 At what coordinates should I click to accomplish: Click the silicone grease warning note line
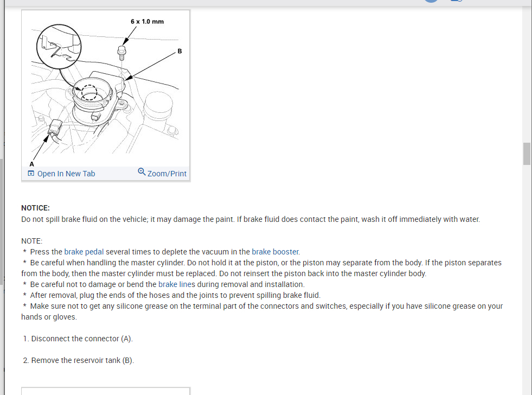(262, 311)
